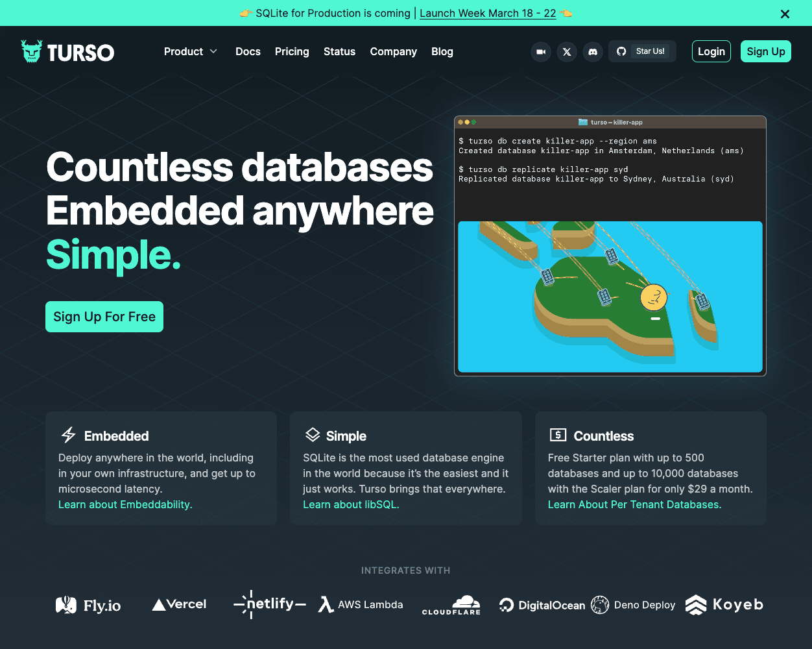The image size is (812, 649).
Task: Click the Sign Up button in header
Action: point(766,51)
